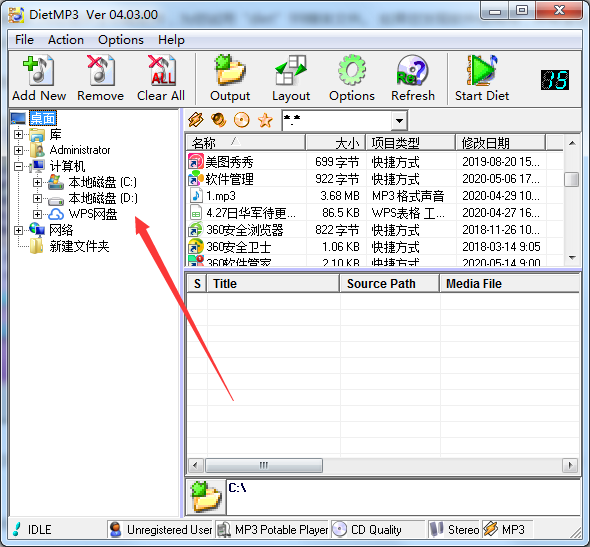
Task: Click the C:\ output path field
Action: point(404,497)
